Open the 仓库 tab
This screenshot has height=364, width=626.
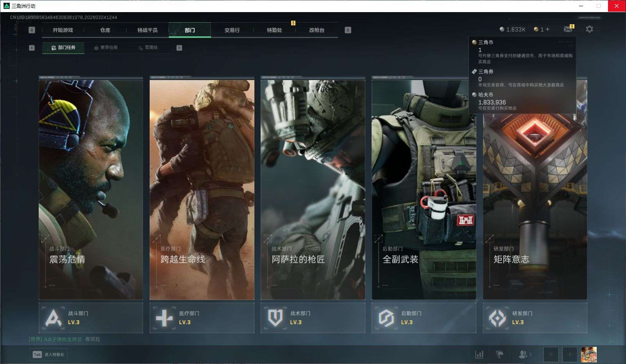[105, 30]
